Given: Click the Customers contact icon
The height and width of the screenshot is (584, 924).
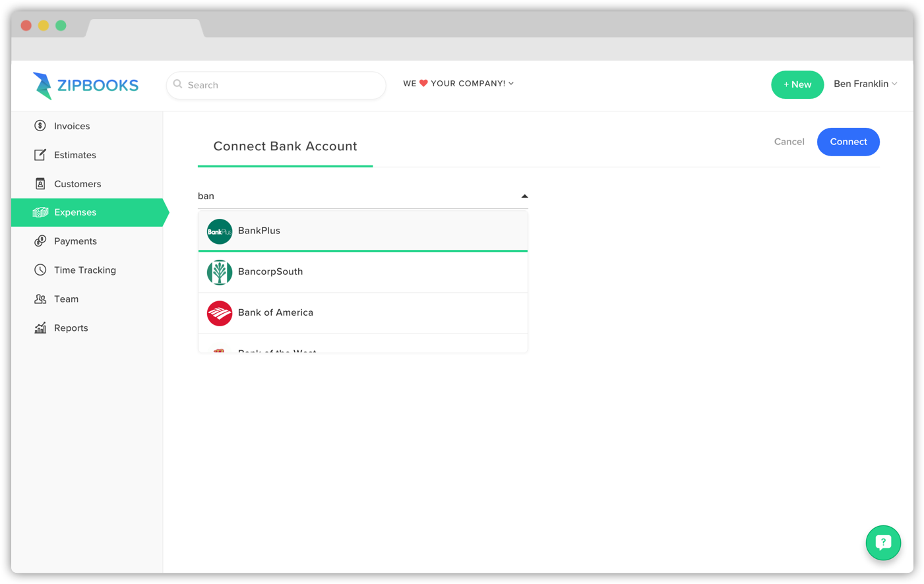Looking at the screenshot, I should tap(40, 184).
